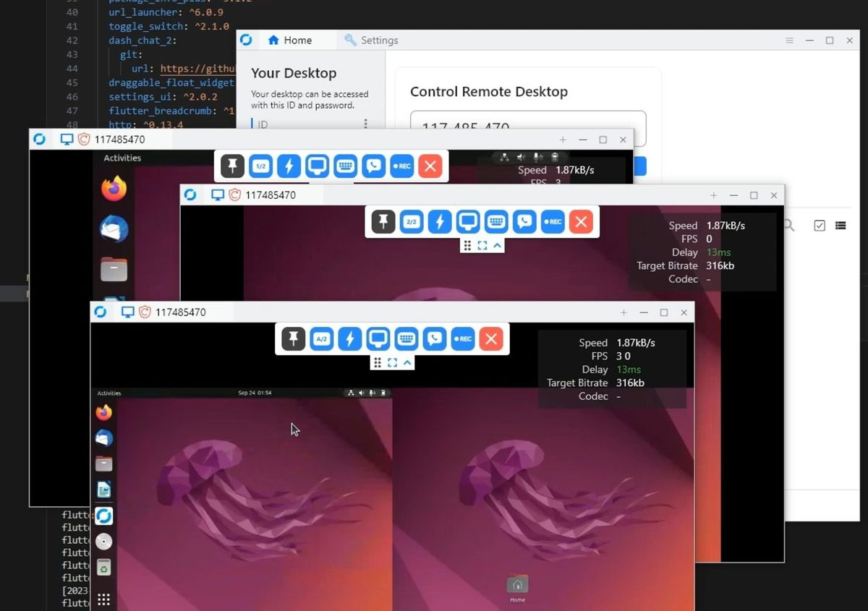Pin the floating session toolbar

point(293,338)
